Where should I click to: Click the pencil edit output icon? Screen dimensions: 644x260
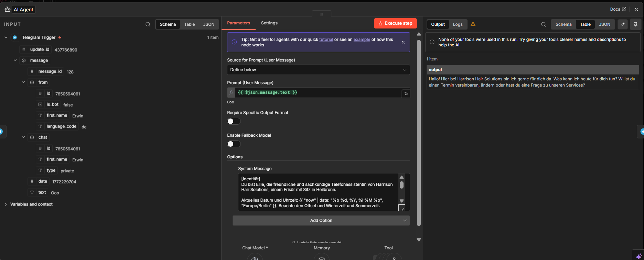pyautogui.click(x=622, y=24)
